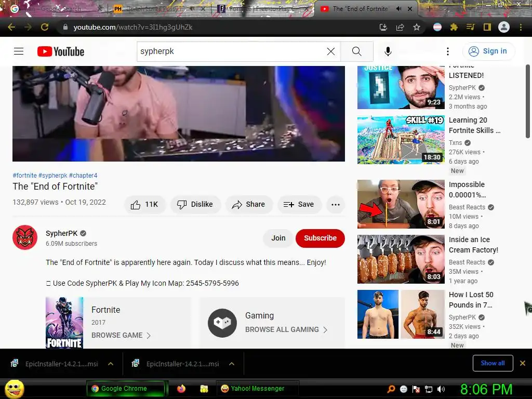Open the #sypherpk hashtag link

[x=53, y=176]
